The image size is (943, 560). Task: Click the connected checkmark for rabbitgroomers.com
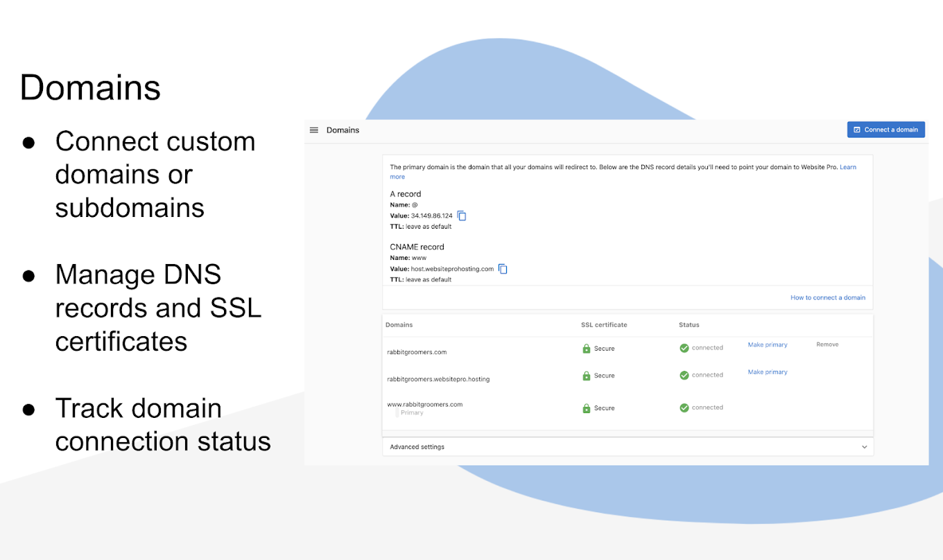point(683,348)
